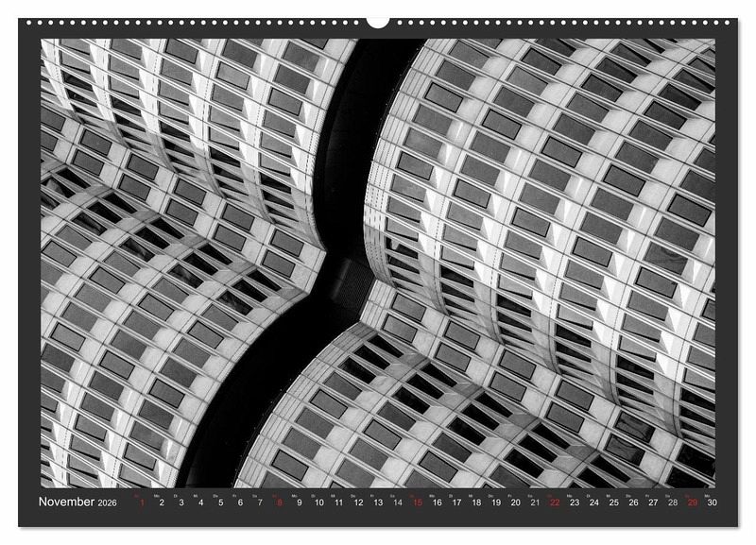The image size is (756, 545).
Task: Click date 26 in the calendar strip
Action: [x=634, y=502]
